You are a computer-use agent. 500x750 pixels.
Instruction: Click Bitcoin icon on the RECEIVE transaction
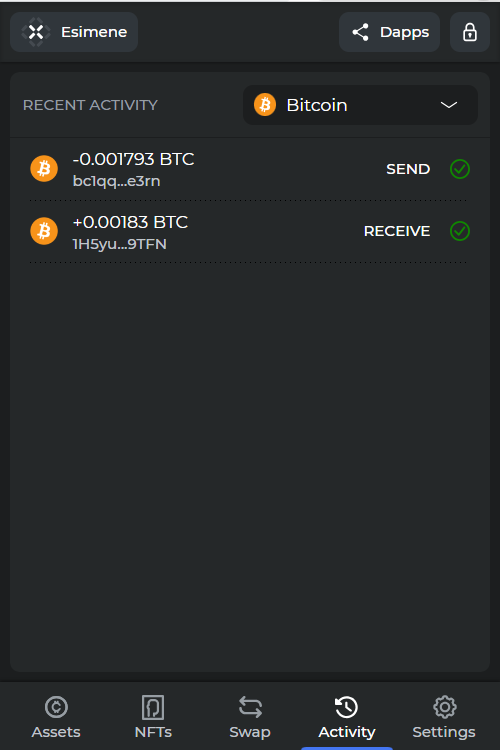click(x=44, y=231)
